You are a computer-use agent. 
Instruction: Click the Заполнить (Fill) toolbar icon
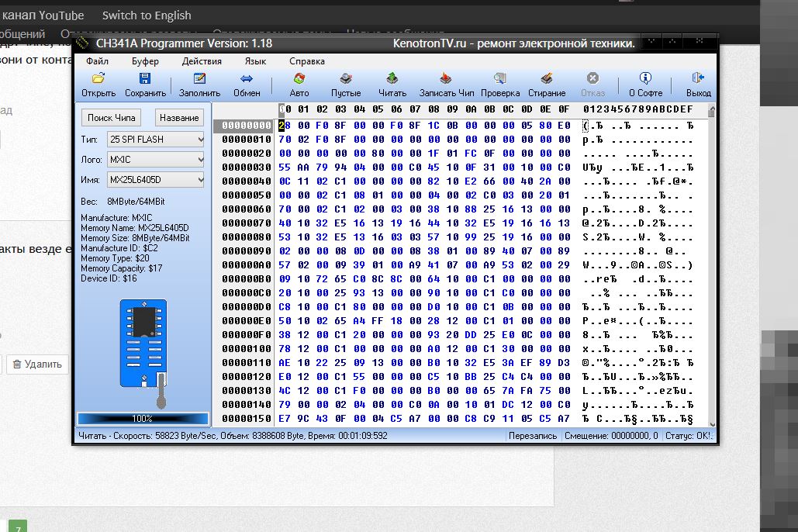[199, 79]
